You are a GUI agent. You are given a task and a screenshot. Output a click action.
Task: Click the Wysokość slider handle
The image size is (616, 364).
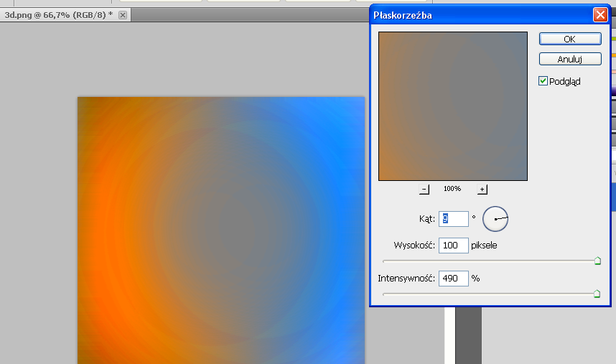click(x=597, y=261)
